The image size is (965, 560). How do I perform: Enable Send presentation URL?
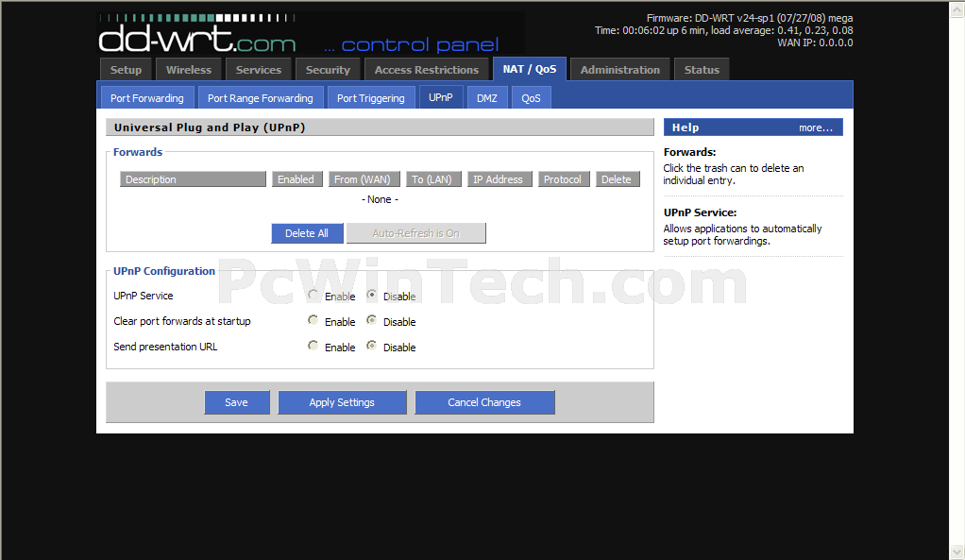coord(313,346)
